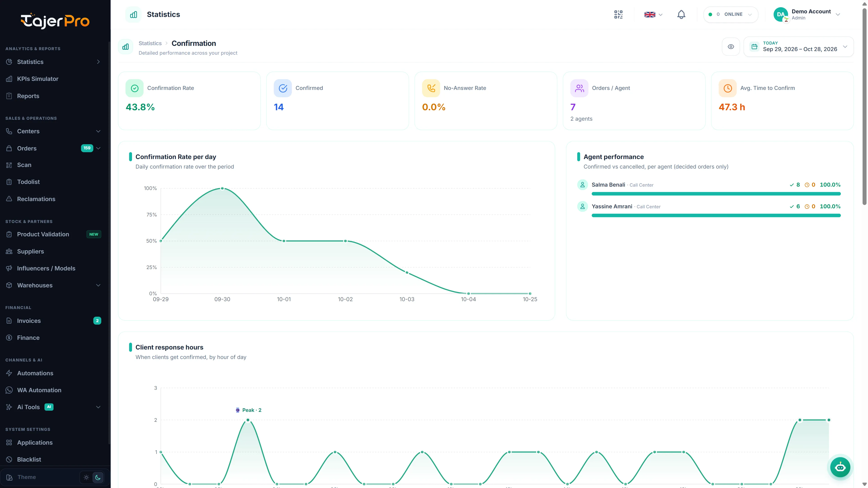Click the Orders / Agent people icon
The height and width of the screenshot is (488, 868).
579,88
